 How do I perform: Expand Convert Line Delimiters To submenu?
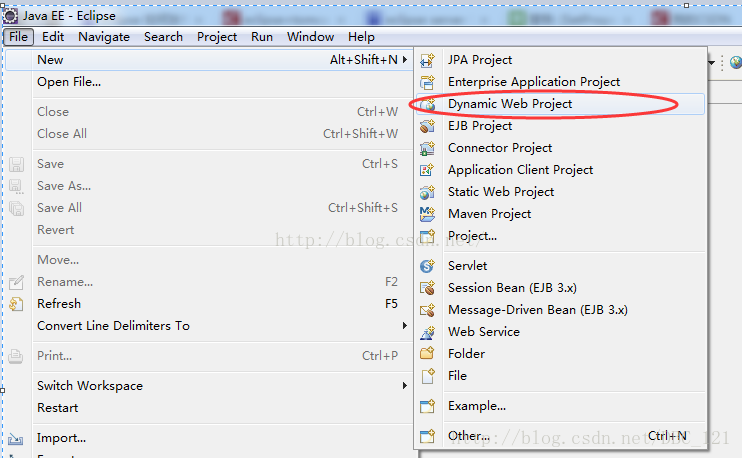coord(405,326)
